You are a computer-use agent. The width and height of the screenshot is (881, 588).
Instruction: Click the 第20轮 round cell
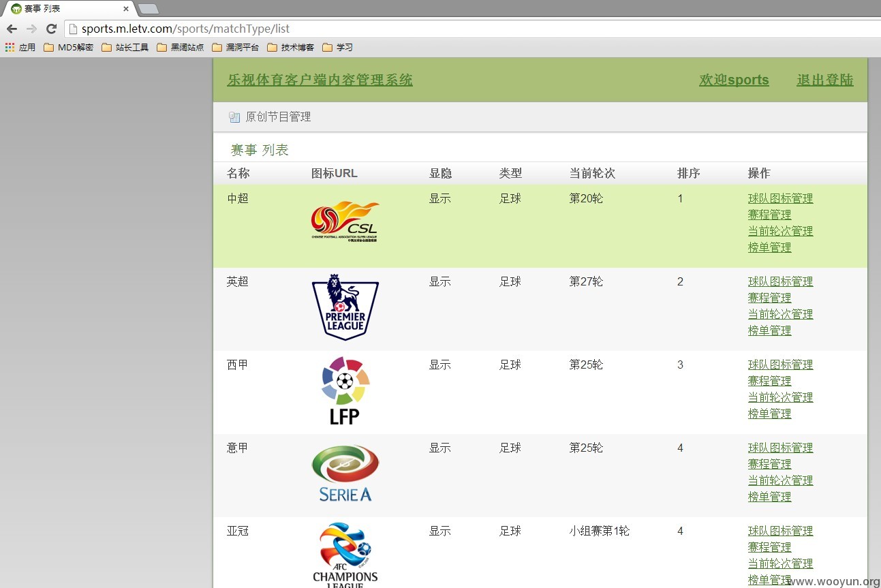click(x=586, y=198)
